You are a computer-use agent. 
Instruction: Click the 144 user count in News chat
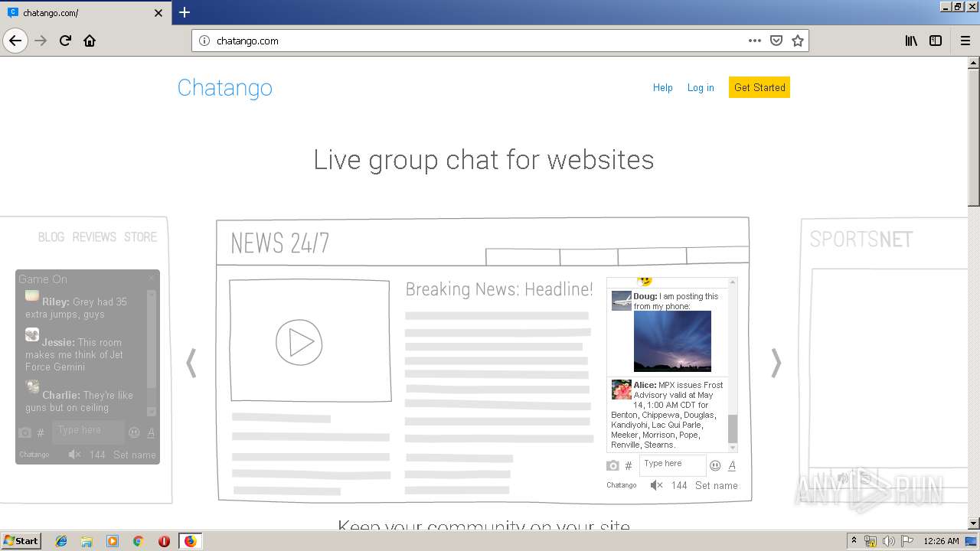tap(679, 485)
